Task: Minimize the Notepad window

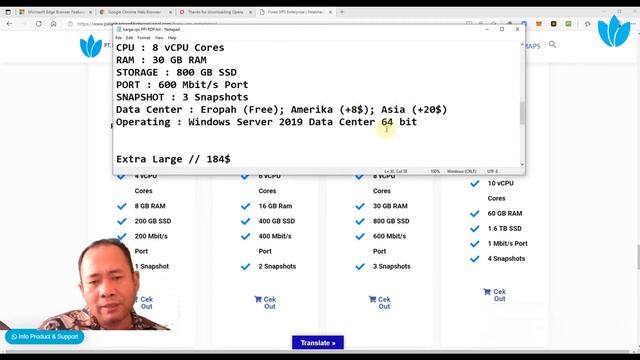Action: click(487, 29)
